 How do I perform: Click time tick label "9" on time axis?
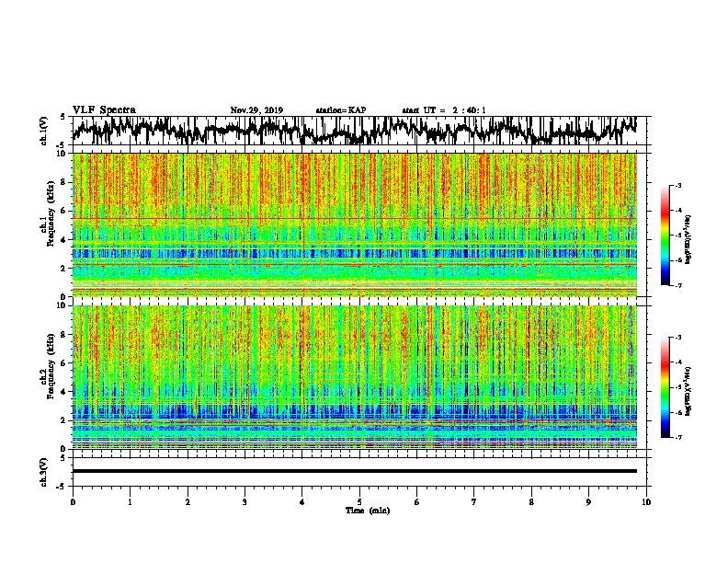pyautogui.click(x=588, y=502)
